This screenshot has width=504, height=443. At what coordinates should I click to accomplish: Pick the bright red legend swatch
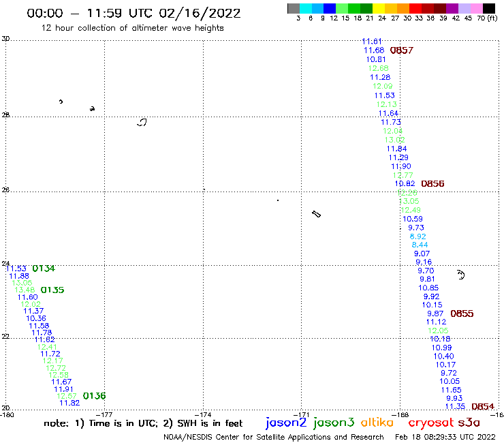[x=415, y=8]
